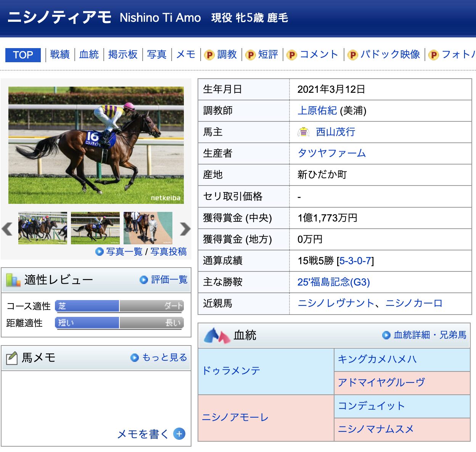Viewport: 476px width, 452px height.
Task: Open キングカメハメハ pedigree link
Action: (377, 359)
